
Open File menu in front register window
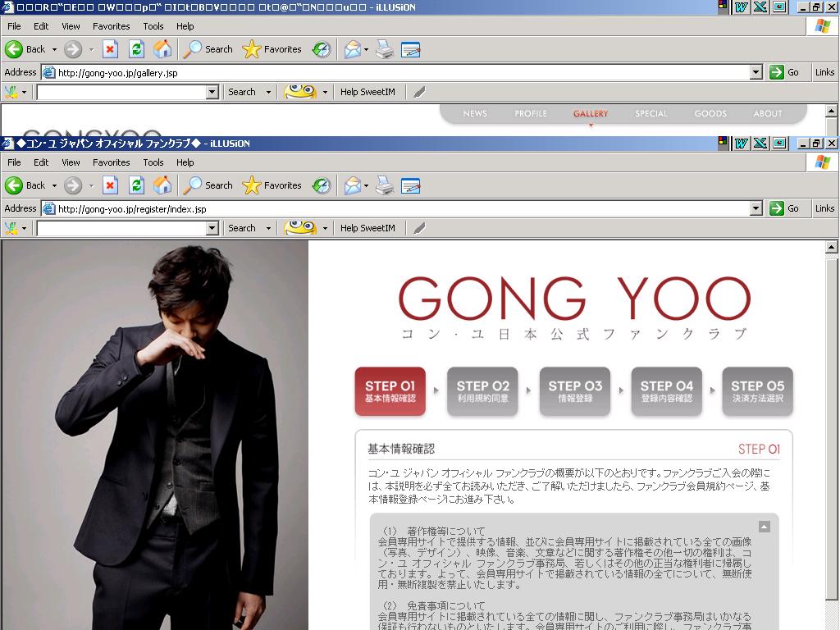click(15, 162)
